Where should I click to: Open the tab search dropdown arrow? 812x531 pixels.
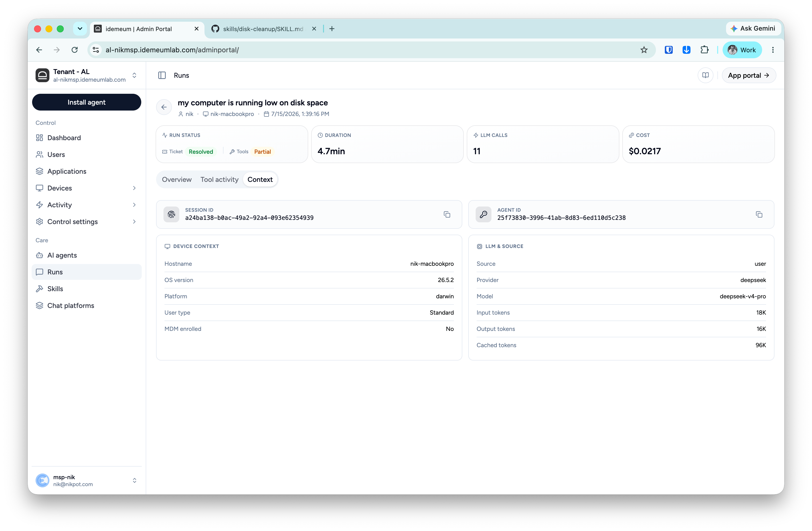pyautogui.click(x=80, y=29)
